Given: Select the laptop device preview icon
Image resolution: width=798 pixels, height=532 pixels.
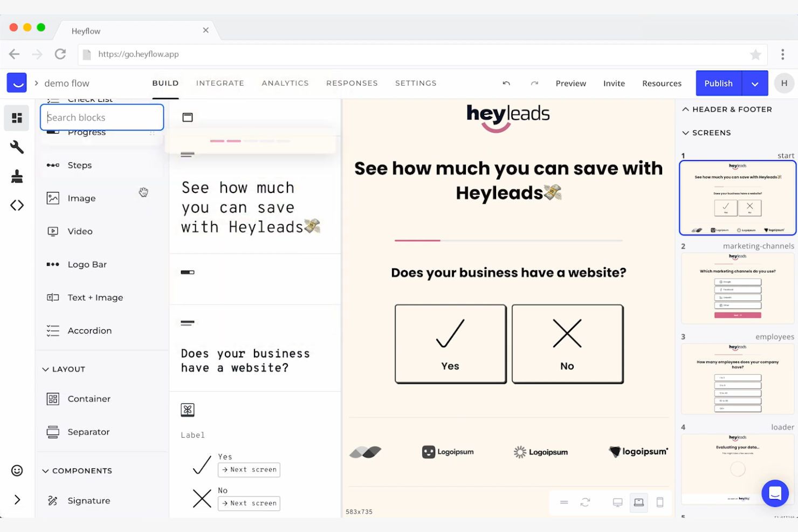Looking at the screenshot, I should coord(638,502).
